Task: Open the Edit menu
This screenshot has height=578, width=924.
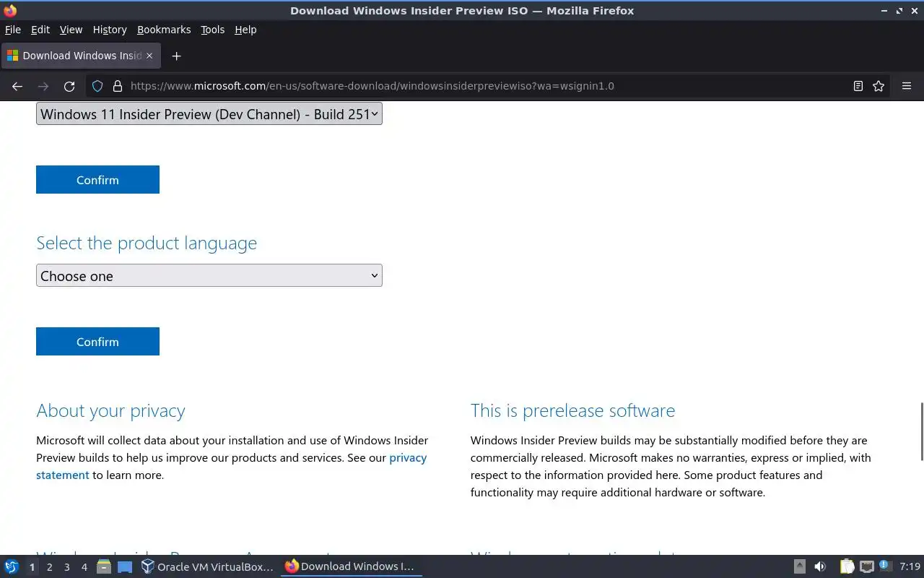Action: pyautogui.click(x=40, y=30)
